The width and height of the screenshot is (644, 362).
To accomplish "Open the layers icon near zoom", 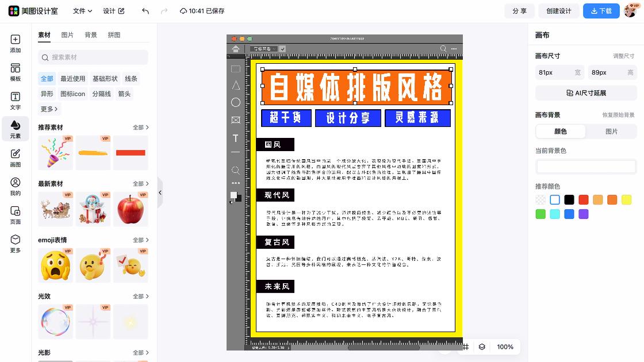I will (482, 347).
